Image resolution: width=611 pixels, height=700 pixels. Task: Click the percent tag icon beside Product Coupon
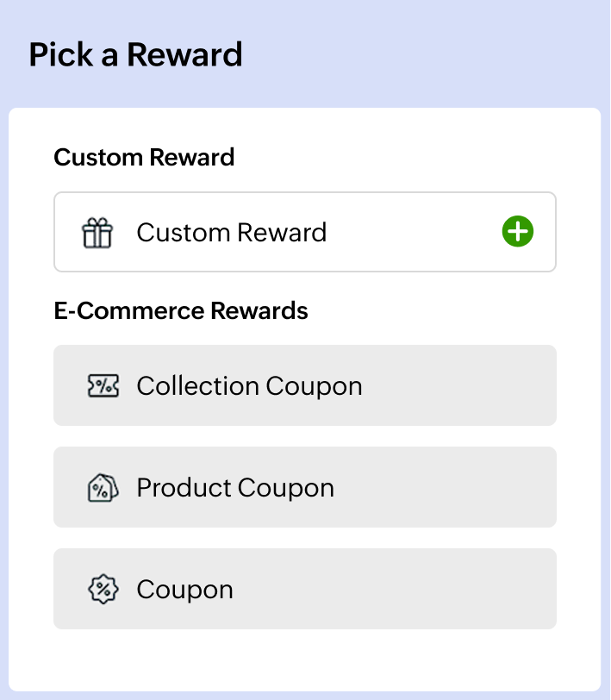point(102,486)
